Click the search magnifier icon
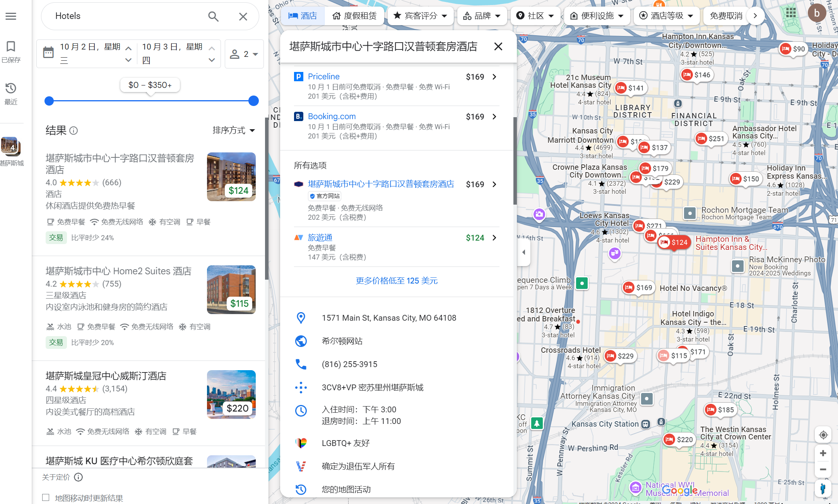 (213, 16)
